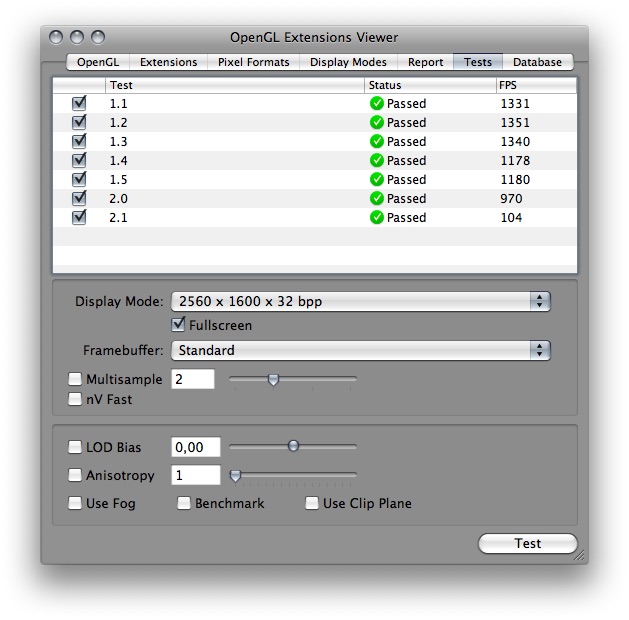Enable the nV Fast checkbox
Image resolution: width=629 pixels, height=620 pixels.
point(75,399)
